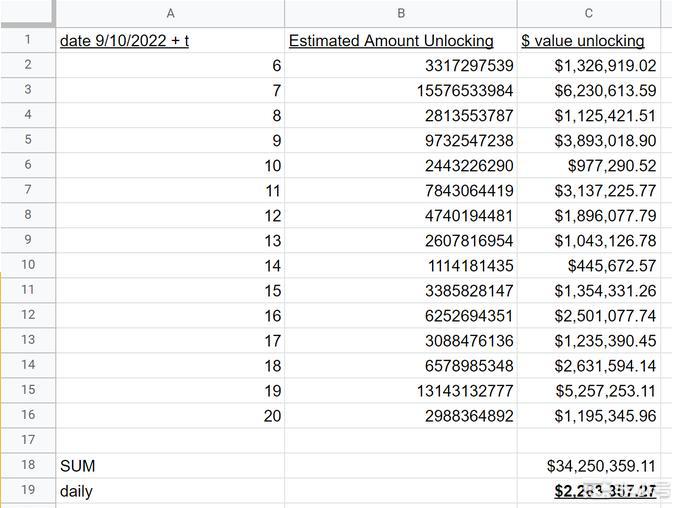Select column B header
This screenshot has width=679, height=508.
coord(401,13)
